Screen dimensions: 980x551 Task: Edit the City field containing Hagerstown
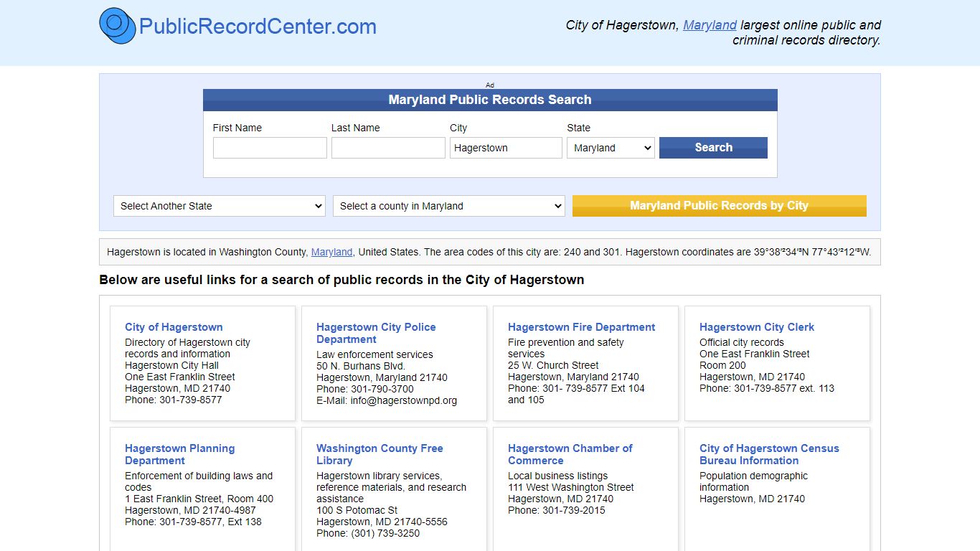tap(506, 148)
